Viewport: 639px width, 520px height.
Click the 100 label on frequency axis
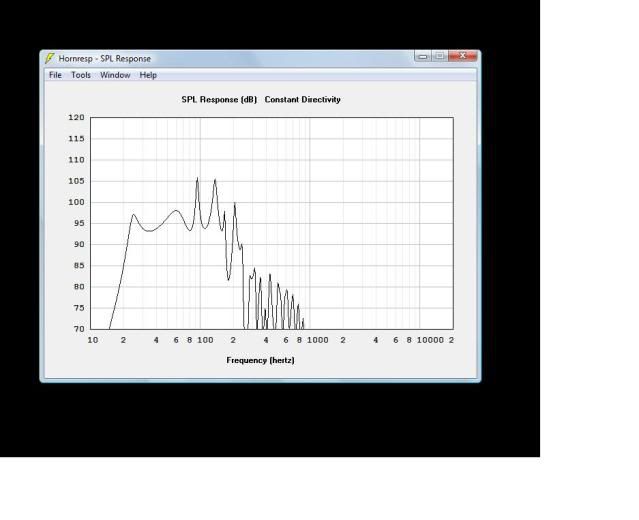pos(205,340)
